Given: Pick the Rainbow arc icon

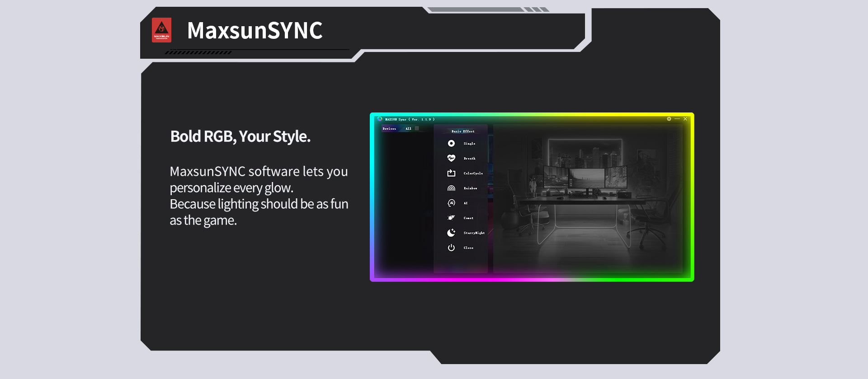Looking at the screenshot, I should pyautogui.click(x=451, y=188).
